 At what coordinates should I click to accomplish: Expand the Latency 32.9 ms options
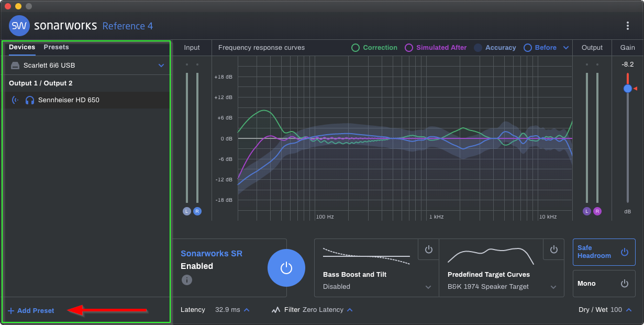coord(247,310)
